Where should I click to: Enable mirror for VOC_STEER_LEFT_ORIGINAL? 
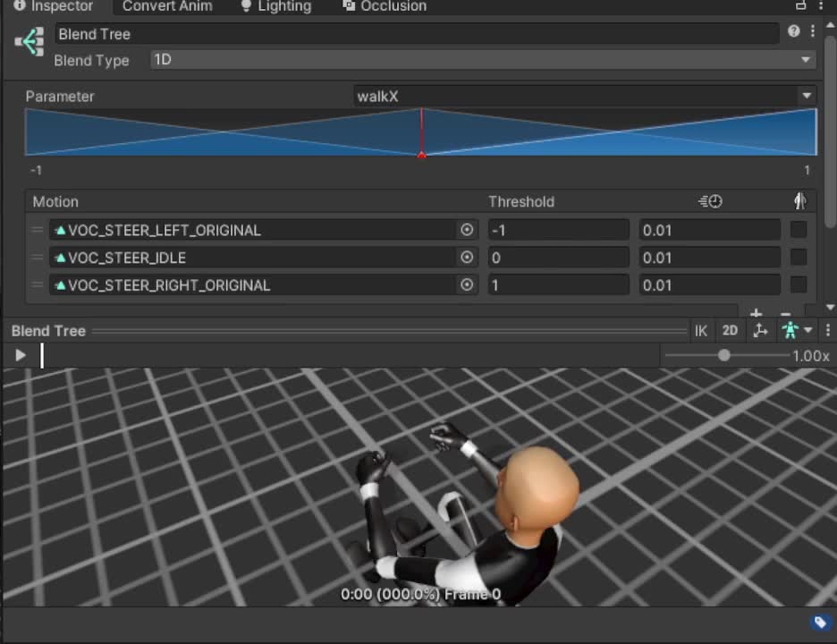pos(799,230)
